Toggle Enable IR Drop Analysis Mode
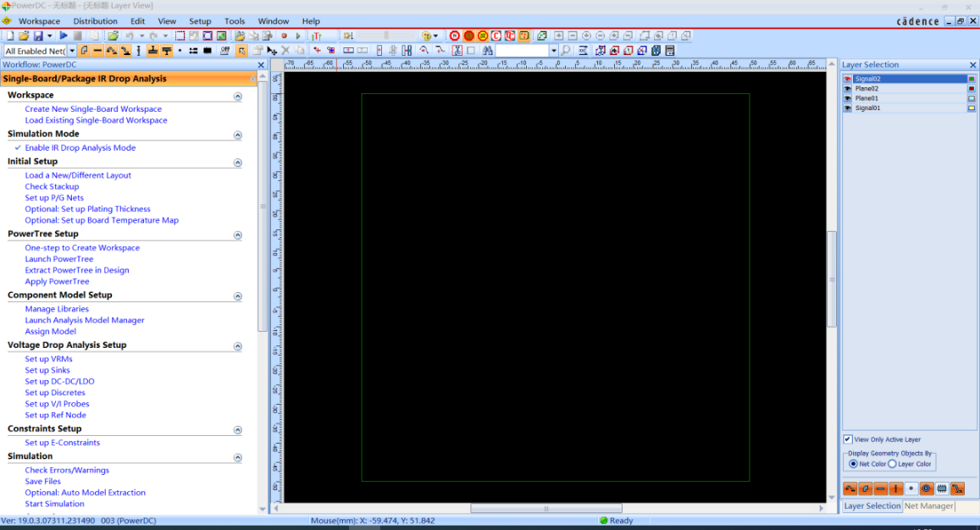Viewport: 980px width, 530px height. (80, 147)
